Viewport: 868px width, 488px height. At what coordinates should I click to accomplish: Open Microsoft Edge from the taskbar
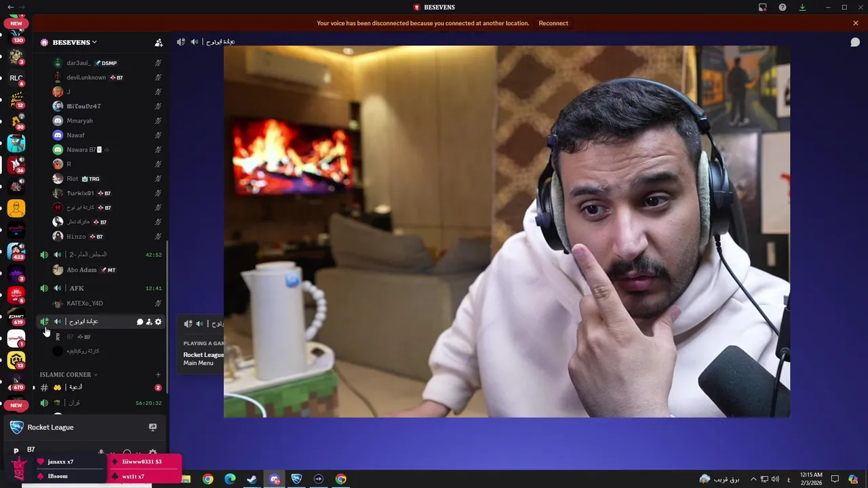coord(230,479)
